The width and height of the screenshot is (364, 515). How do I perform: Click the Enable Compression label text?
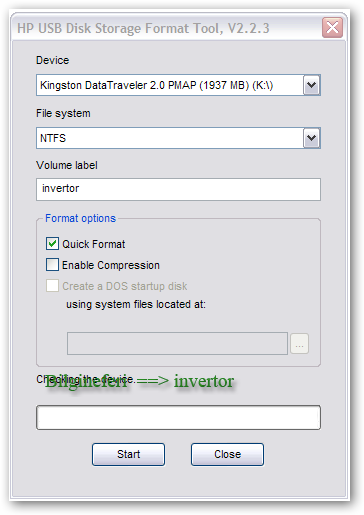[111, 265]
